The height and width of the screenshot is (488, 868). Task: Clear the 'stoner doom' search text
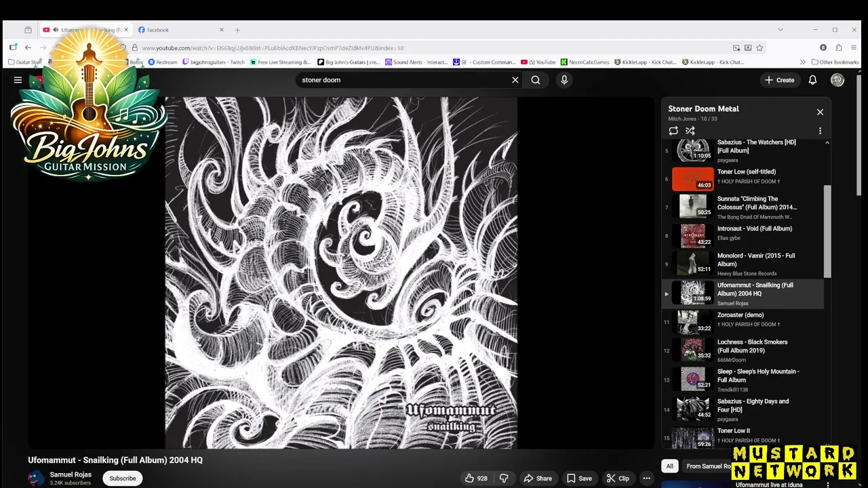pyautogui.click(x=515, y=80)
